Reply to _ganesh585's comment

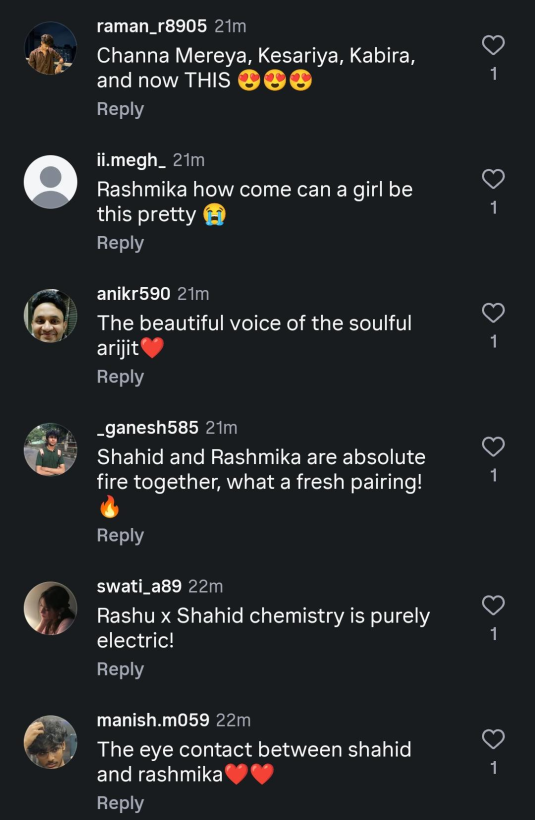point(120,535)
